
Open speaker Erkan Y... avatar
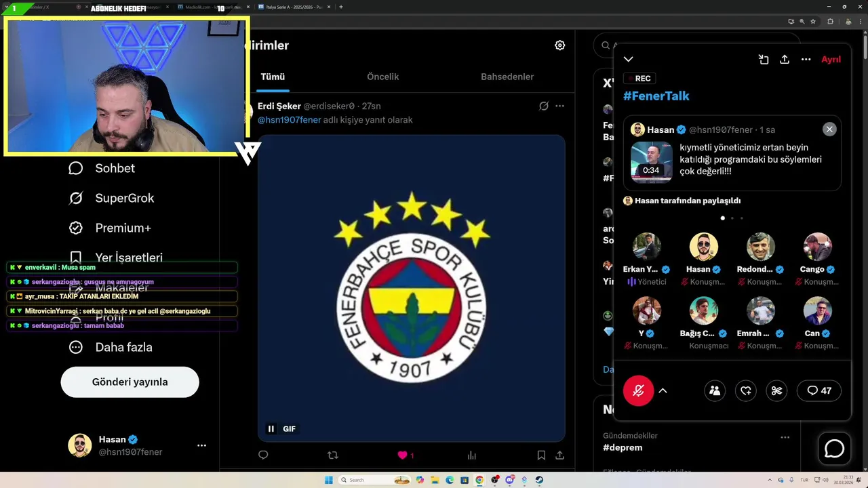tap(646, 247)
